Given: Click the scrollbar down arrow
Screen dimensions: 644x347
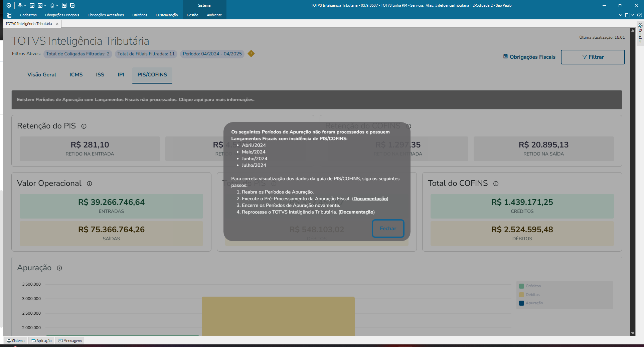Looking at the screenshot, I should tap(633, 333).
